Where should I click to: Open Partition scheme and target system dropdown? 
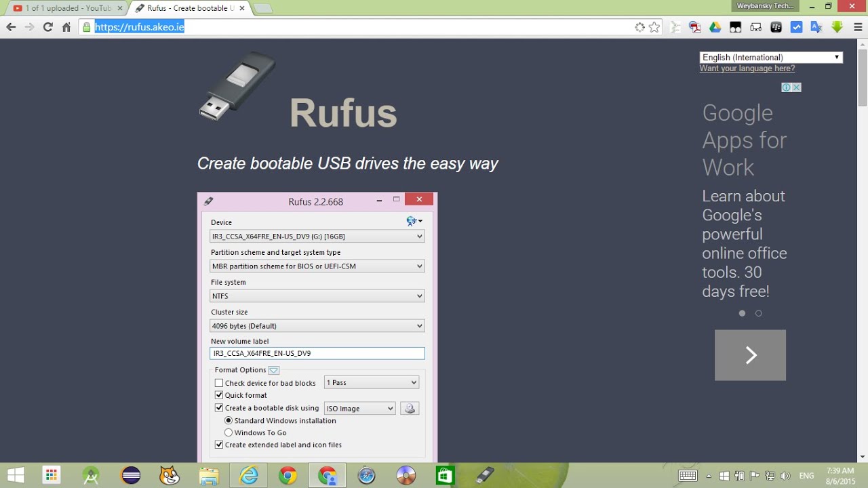coord(317,266)
